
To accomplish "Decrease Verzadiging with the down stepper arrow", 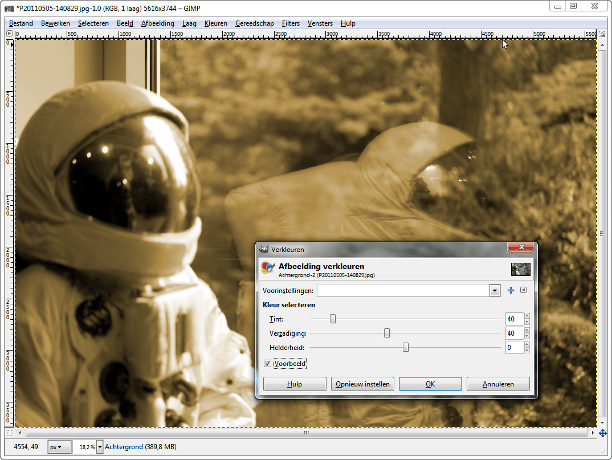I will tap(527, 336).
